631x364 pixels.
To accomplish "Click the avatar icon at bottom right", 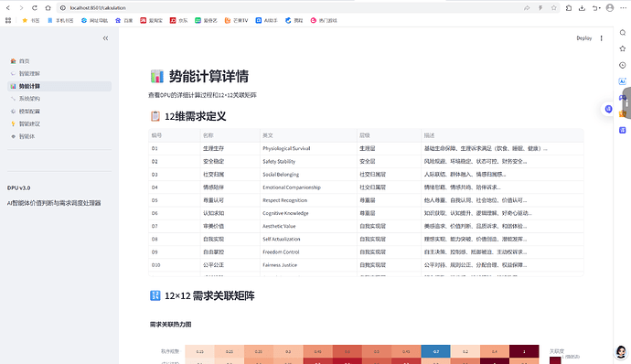I will click(x=621, y=351).
